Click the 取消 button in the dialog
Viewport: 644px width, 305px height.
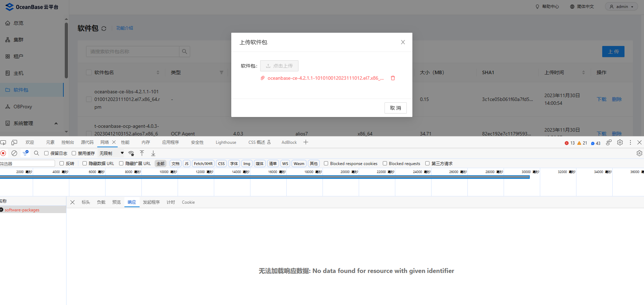click(396, 108)
